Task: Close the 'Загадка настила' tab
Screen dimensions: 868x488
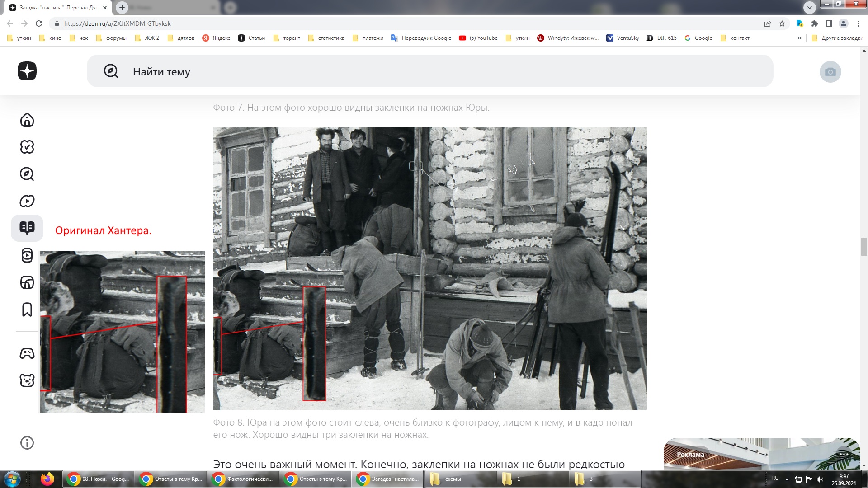Action: (105, 8)
